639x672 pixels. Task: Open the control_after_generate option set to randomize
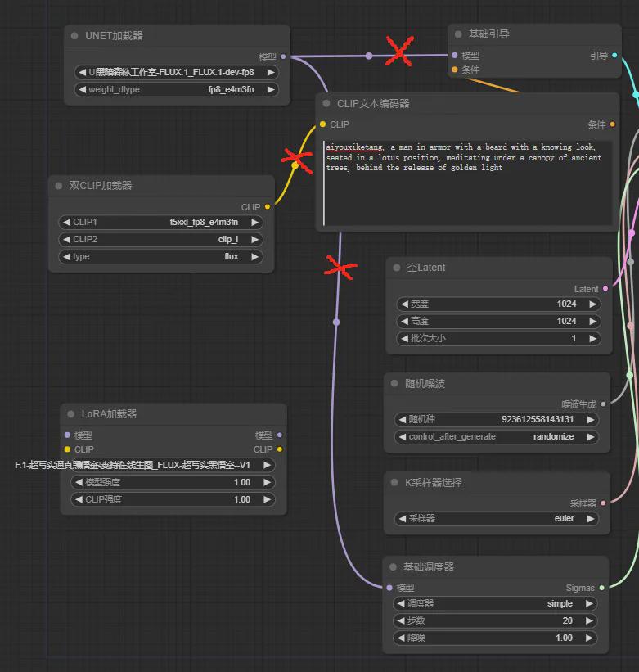497,436
